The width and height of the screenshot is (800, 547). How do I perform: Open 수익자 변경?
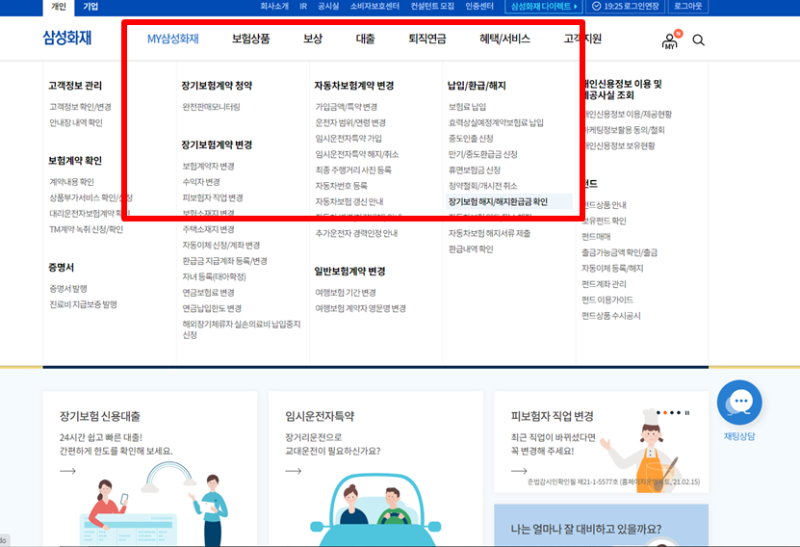(201, 182)
